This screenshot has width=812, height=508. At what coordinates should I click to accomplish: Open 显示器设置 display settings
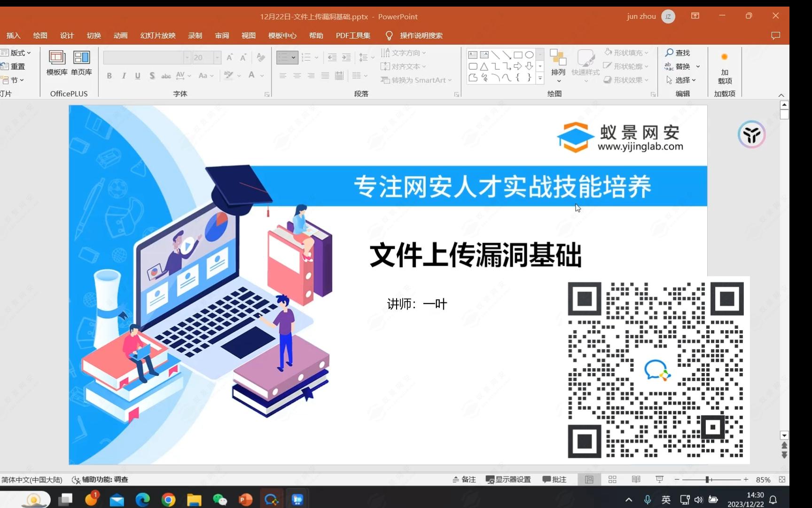[x=508, y=479]
